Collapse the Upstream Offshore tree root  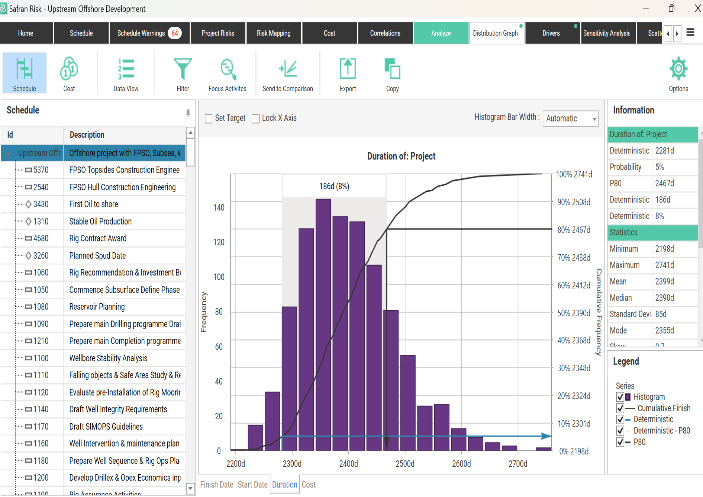(x=8, y=153)
